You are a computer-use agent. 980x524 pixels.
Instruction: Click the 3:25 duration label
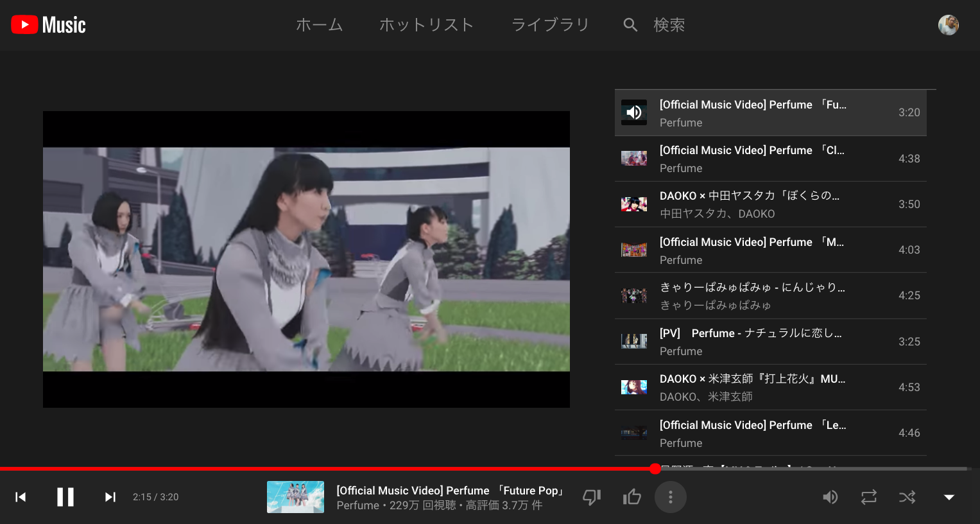coord(909,342)
